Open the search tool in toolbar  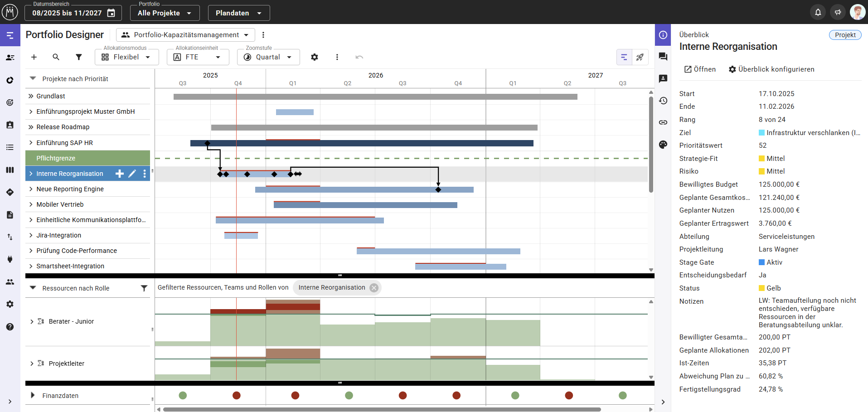click(x=56, y=57)
